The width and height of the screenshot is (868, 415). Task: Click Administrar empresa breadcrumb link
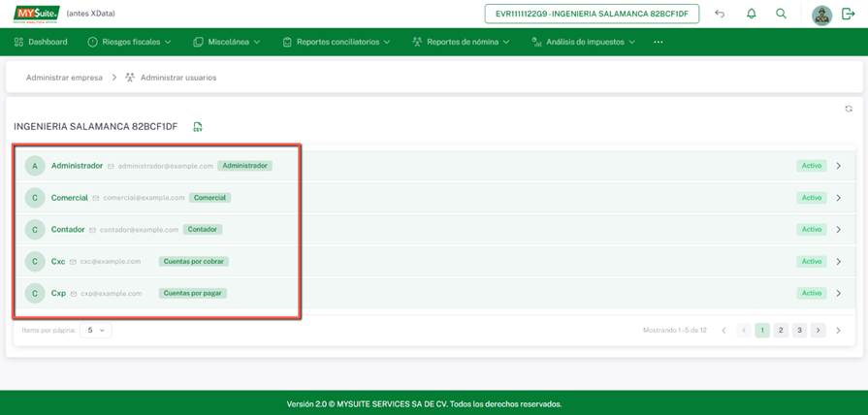point(64,78)
